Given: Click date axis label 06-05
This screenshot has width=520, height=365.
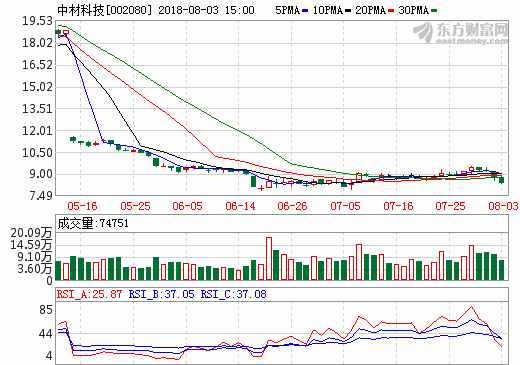Looking at the screenshot, I should click(x=187, y=206).
